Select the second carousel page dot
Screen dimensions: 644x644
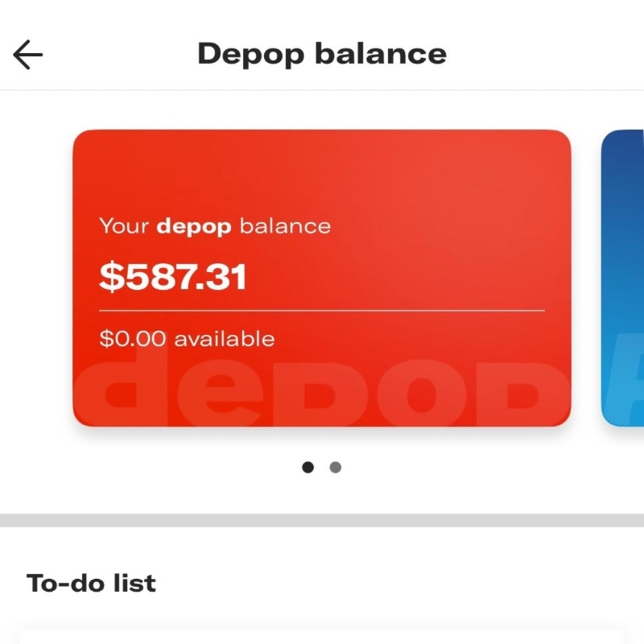[336, 467]
